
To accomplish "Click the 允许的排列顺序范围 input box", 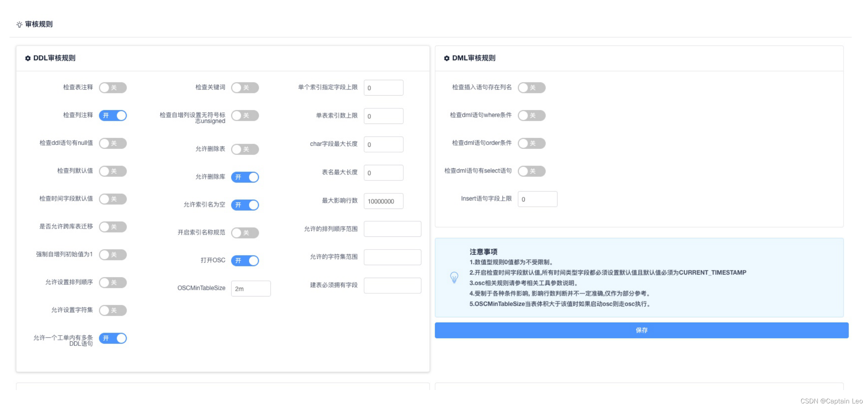I will point(393,229).
